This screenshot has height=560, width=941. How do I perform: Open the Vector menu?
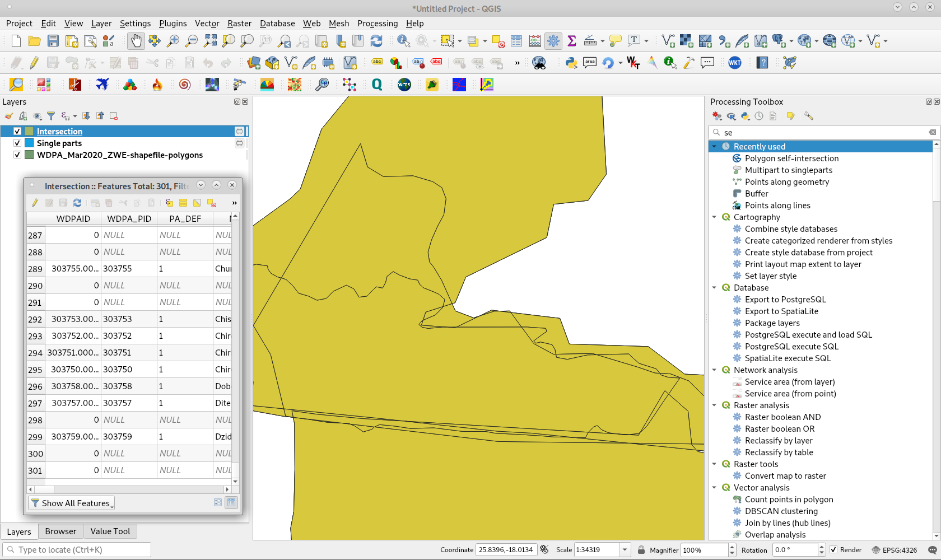(x=207, y=24)
